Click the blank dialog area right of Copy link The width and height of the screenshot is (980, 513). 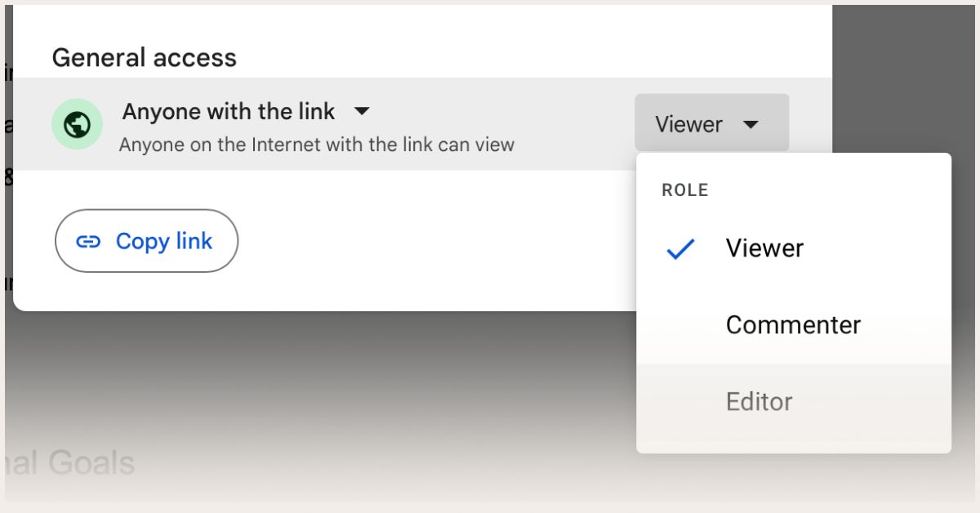coord(433,241)
